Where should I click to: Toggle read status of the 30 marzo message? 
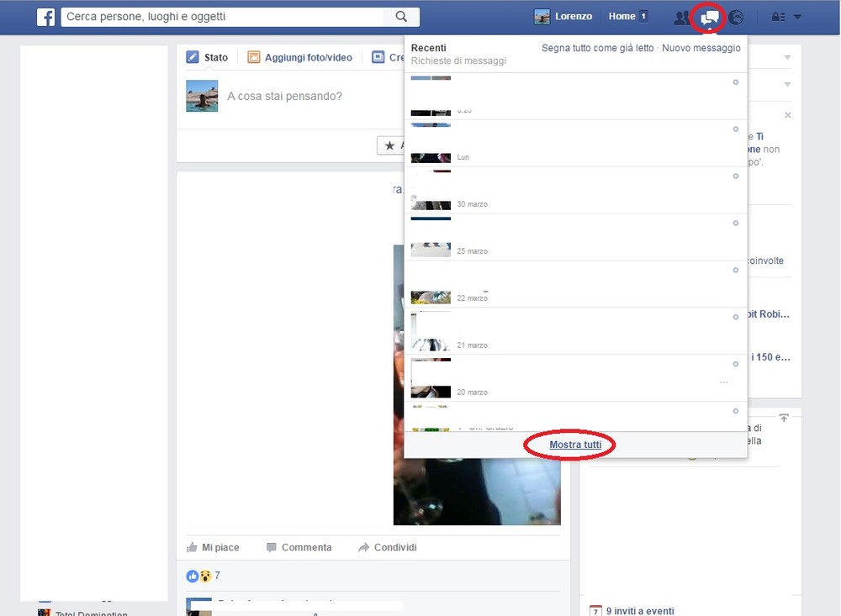(x=736, y=176)
